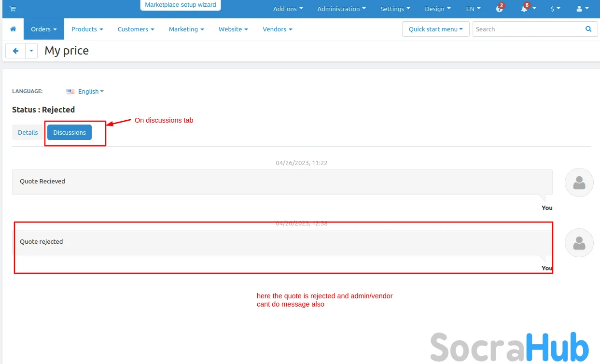
Task: Open the user account icon menu
Action: [x=582, y=9]
